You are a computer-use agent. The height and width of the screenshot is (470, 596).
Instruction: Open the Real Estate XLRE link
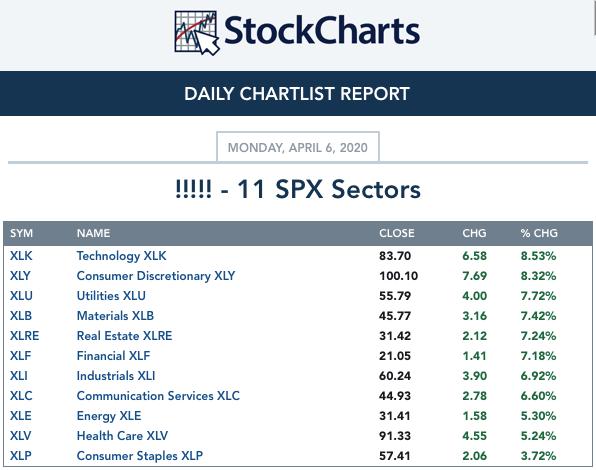point(124,336)
